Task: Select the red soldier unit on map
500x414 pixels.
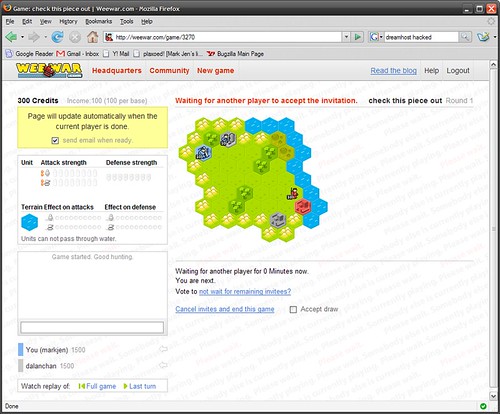Action: pos(293,194)
